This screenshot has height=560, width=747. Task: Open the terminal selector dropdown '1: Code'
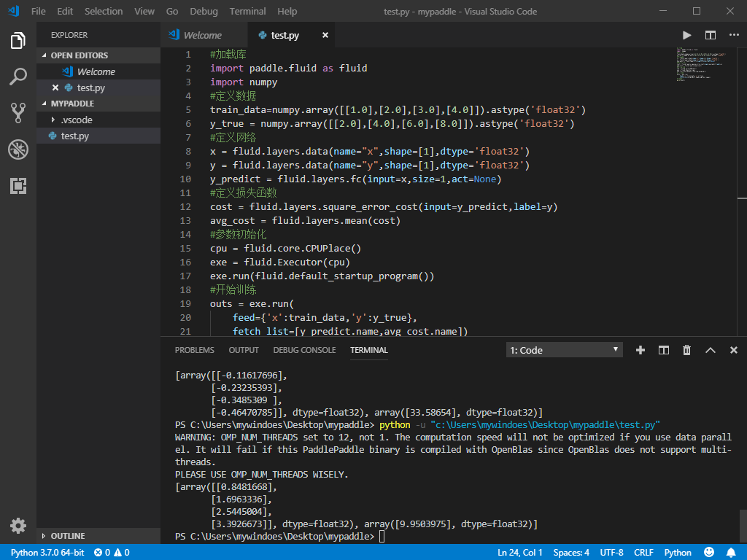point(564,351)
